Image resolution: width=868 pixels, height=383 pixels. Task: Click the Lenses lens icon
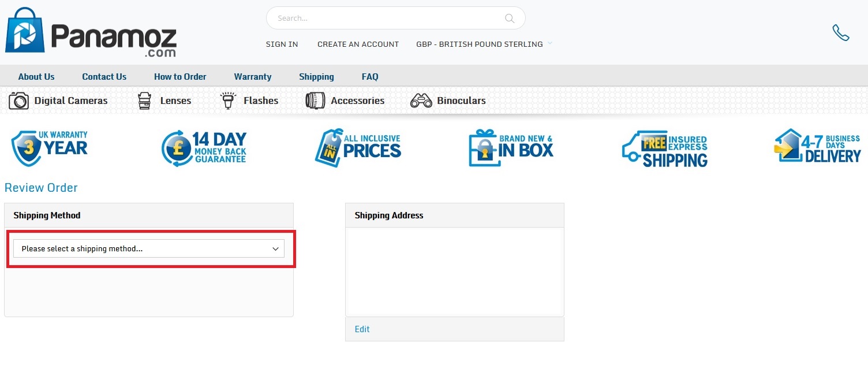coord(144,101)
